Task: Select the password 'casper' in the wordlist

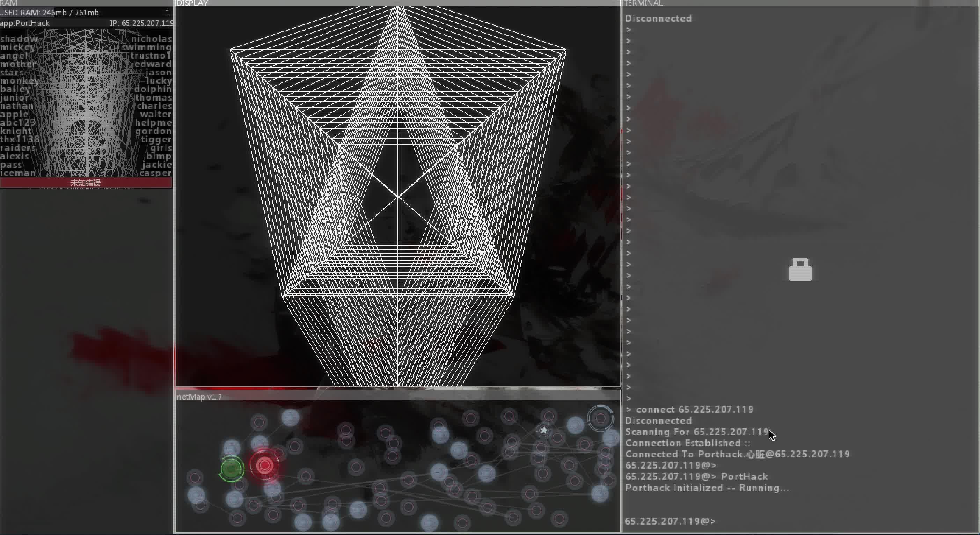Action: pyautogui.click(x=154, y=173)
